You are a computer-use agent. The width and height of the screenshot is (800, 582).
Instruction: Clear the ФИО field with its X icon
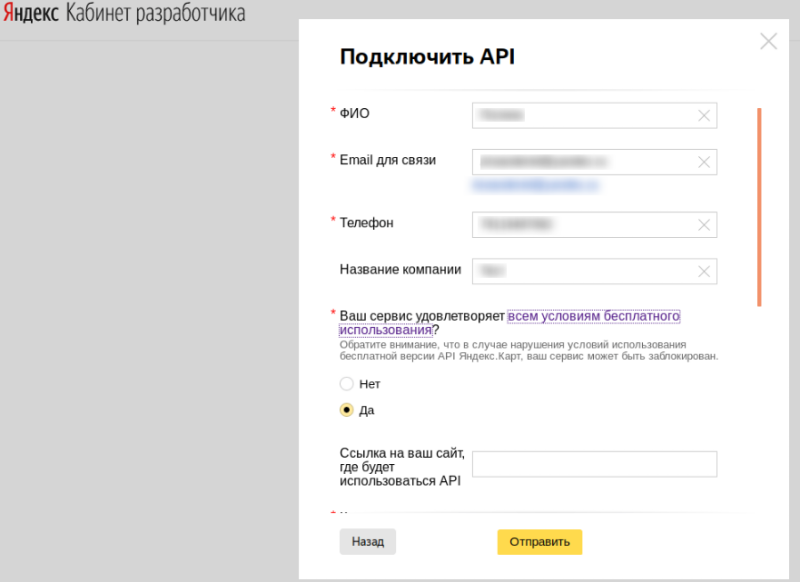tap(704, 116)
